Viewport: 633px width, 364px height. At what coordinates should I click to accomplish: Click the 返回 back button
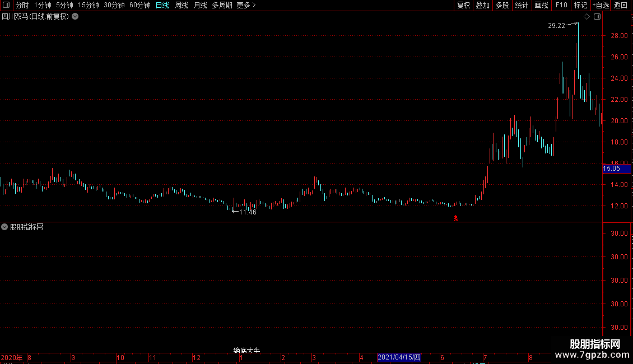click(x=621, y=5)
